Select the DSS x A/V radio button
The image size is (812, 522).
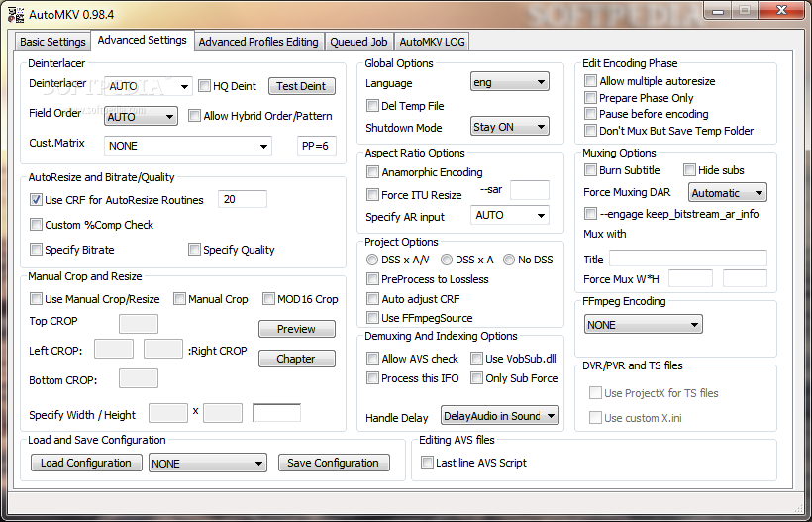[371, 260]
